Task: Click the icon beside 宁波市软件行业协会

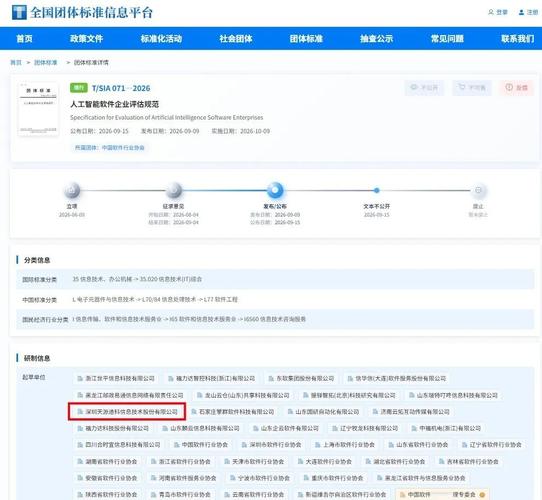Action: pyautogui.click(x=232, y=478)
